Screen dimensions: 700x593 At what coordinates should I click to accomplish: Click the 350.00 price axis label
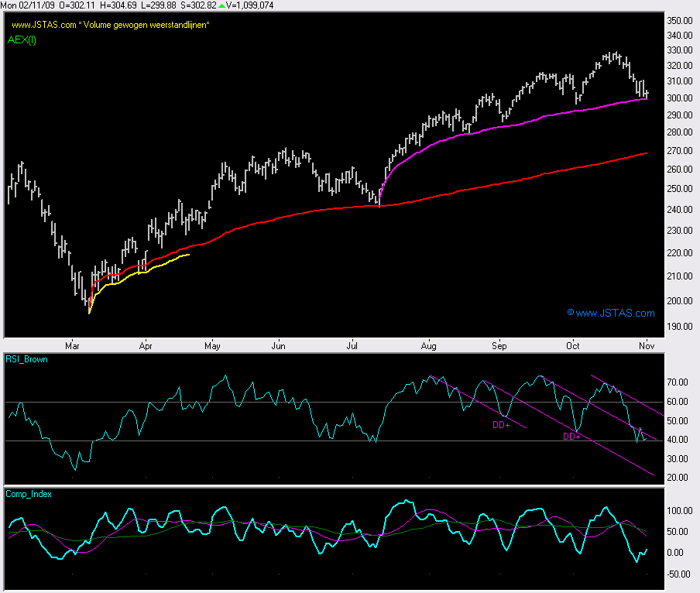pyautogui.click(x=680, y=21)
